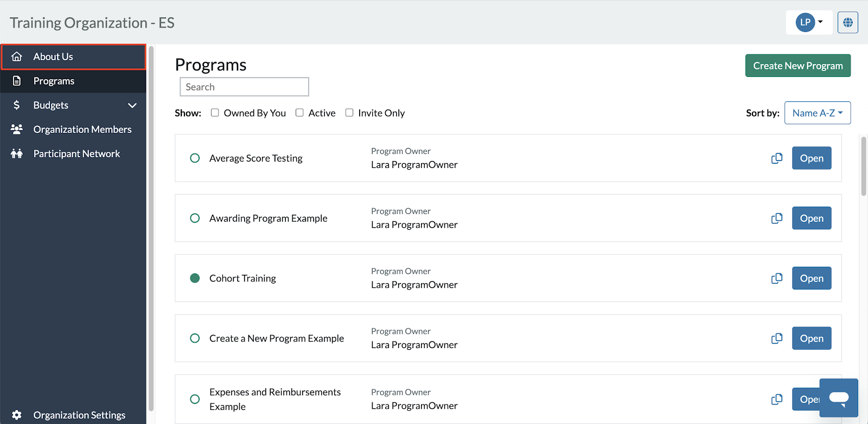This screenshot has height=424, width=868.
Task: Open the Name A-Z sort dropdown
Action: 817,113
